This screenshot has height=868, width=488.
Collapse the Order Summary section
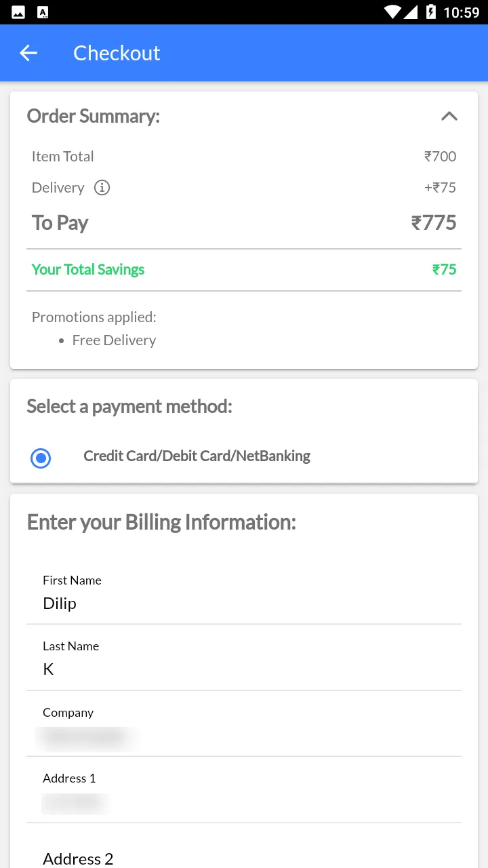click(449, 116)
